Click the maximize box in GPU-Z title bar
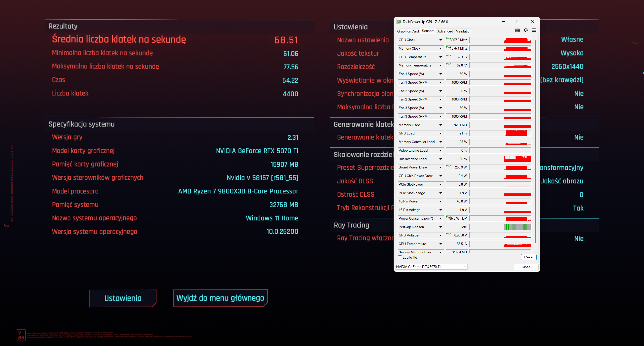Viewport: 644px width, 346px height. (x=518, y=22)
